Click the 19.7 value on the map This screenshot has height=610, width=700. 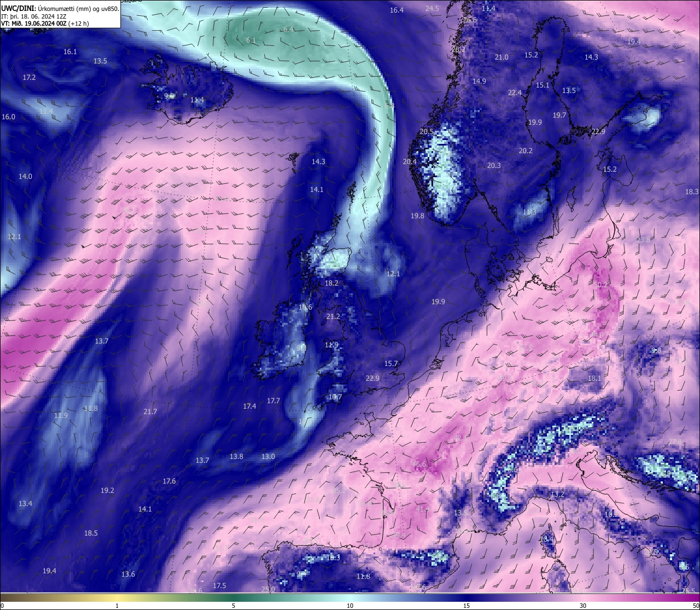(x=559, y=115)
